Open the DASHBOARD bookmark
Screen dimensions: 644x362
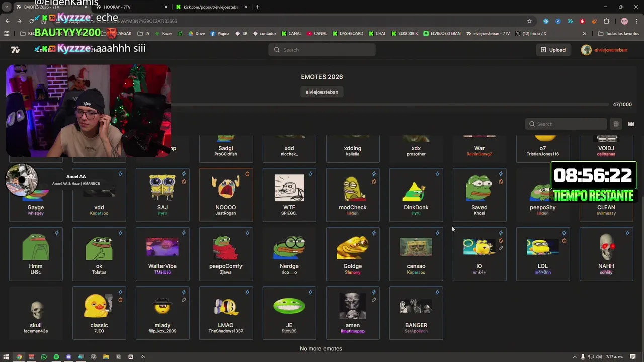pyautogui.click(x=348, y=34)
